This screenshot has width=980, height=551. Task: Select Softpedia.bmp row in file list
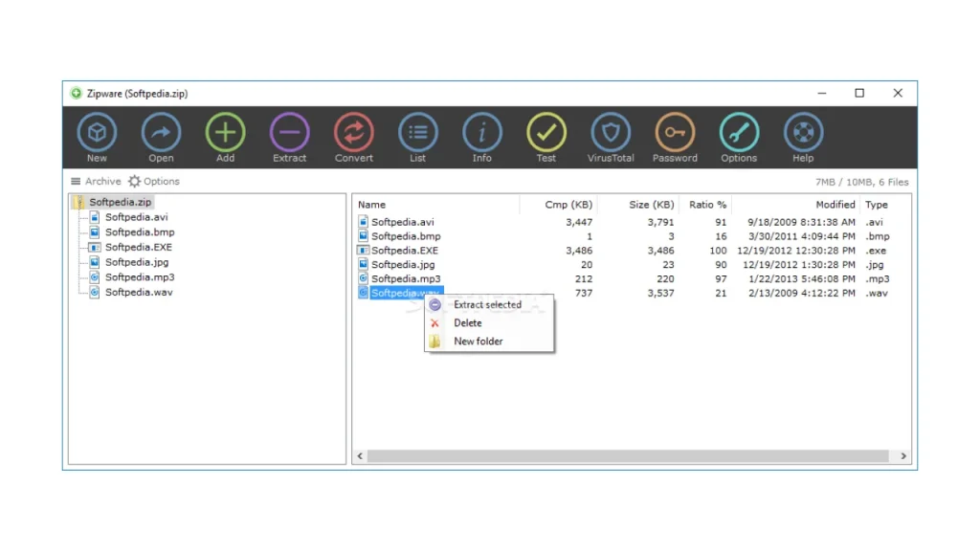pos(632,236)
